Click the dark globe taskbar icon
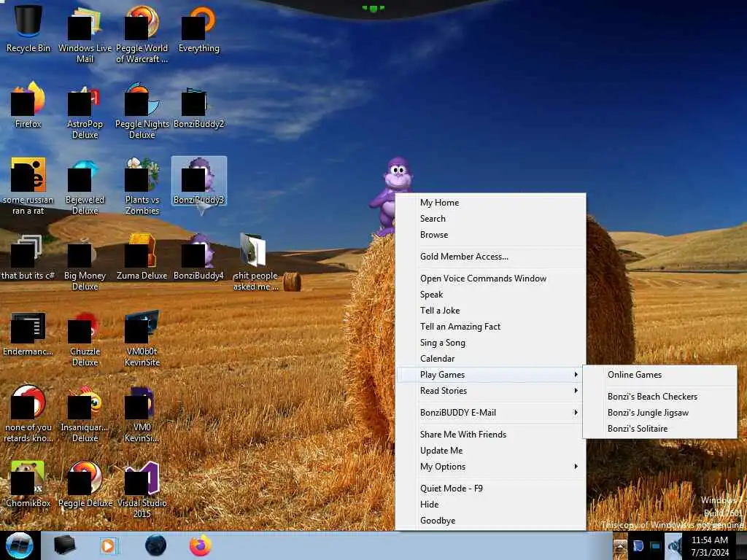The height and width of the screenshot is (560, 747). pos(155,545)
